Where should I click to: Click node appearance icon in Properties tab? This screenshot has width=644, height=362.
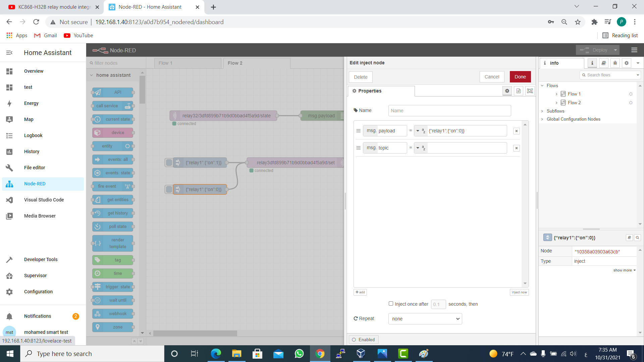pyautogui.click(x=530, y=91)
